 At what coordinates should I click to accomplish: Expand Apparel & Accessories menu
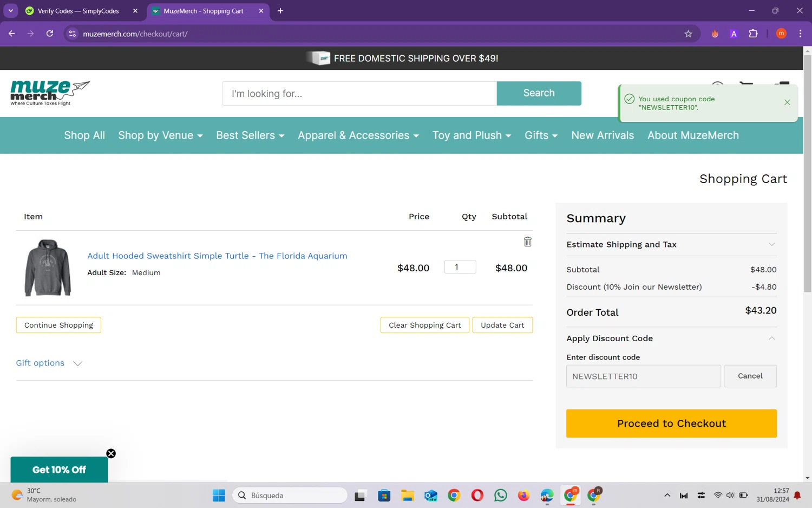tap(358, 135)
